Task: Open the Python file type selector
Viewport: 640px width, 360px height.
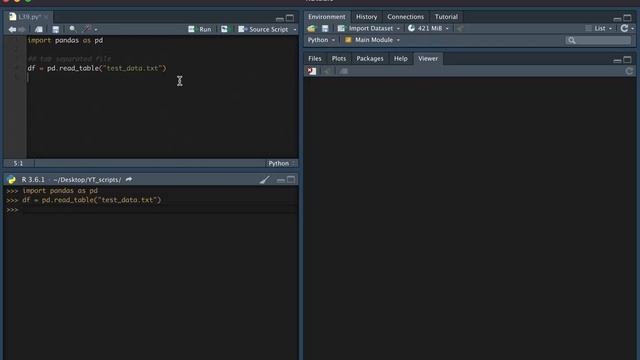Action: coord(281,163)
